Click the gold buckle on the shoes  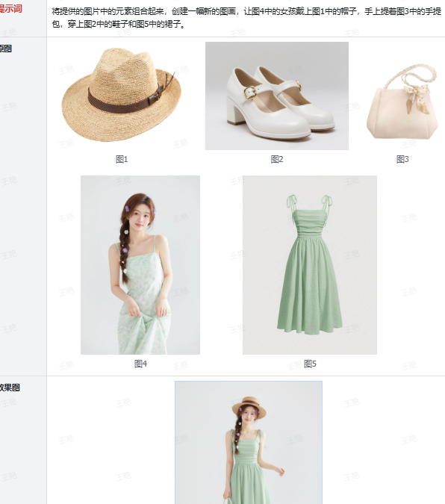click(x=250, y=92)
